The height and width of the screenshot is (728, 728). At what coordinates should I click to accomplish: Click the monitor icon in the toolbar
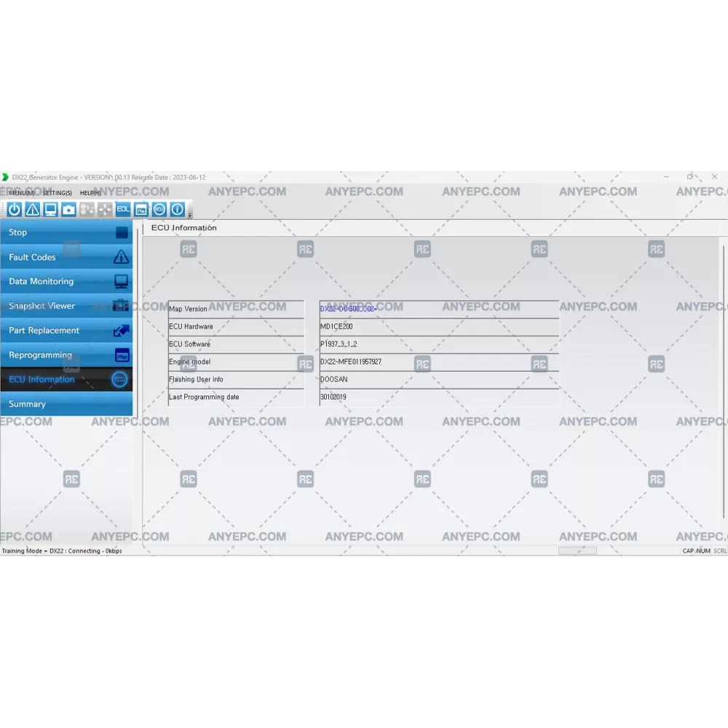tap(50, 210)
